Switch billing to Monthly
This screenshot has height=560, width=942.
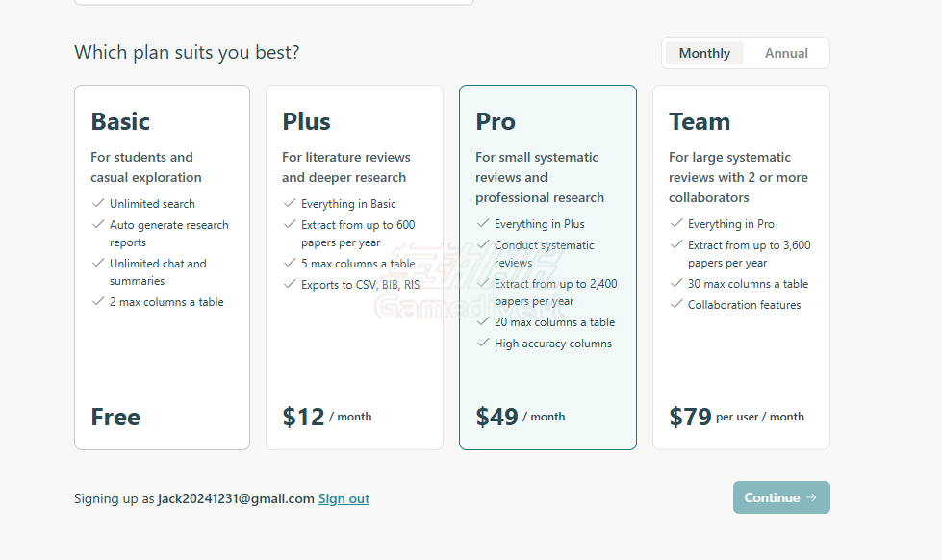(x=704, y=53)
